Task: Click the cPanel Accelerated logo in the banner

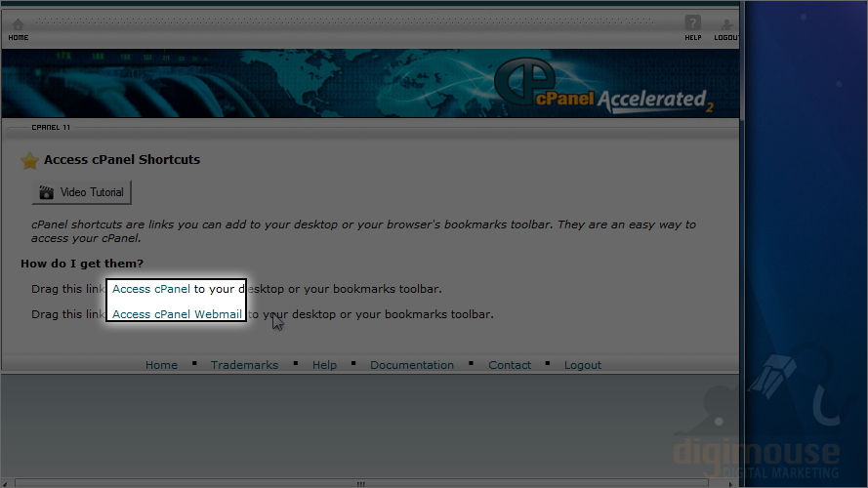Action: coord(602,86)
